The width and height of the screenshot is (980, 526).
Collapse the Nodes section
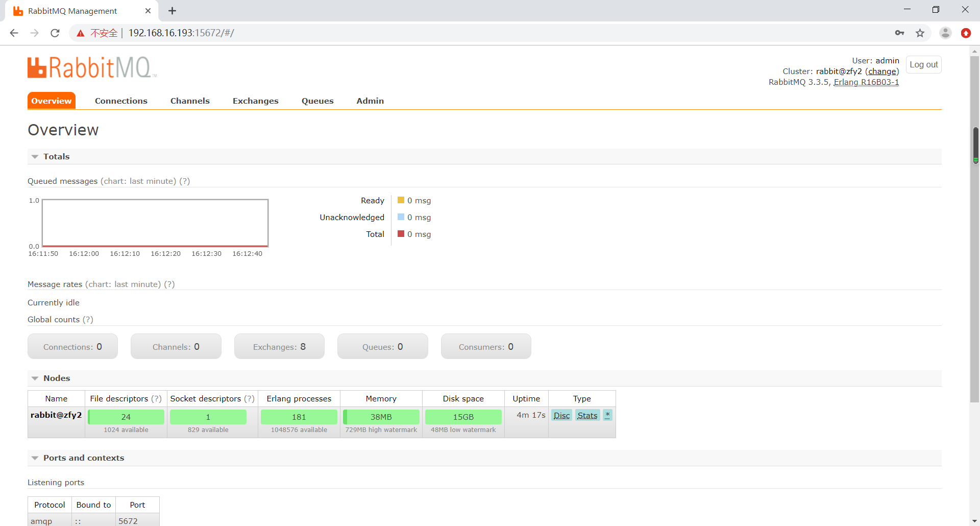pyautogui.click(x=35, y=378)
